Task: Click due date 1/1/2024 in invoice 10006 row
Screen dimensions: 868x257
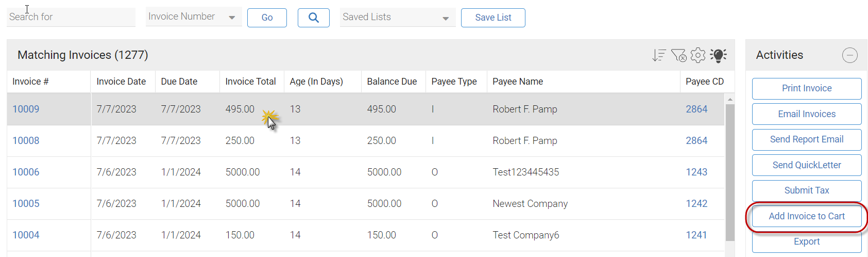Action: point(181,172)
